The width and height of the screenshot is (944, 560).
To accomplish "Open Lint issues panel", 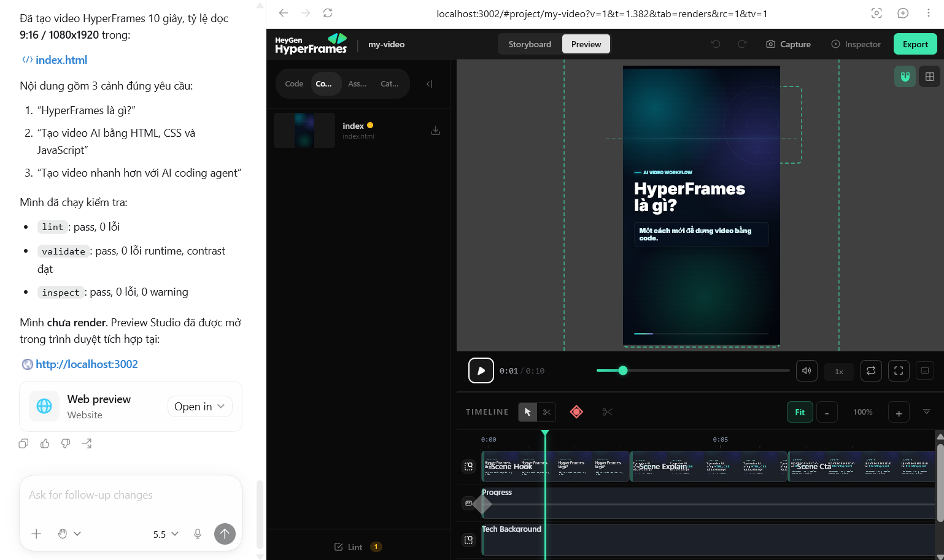I will click(358, 547).
